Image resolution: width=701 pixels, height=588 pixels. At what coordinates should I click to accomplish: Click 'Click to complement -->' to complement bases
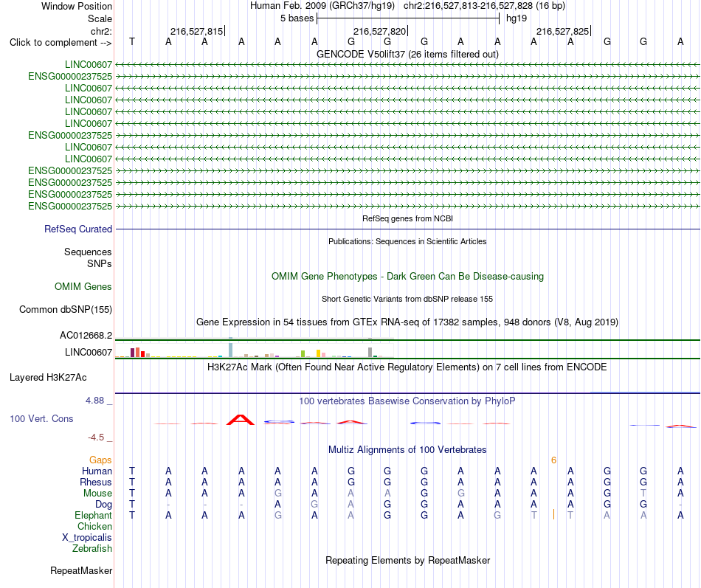61,43
